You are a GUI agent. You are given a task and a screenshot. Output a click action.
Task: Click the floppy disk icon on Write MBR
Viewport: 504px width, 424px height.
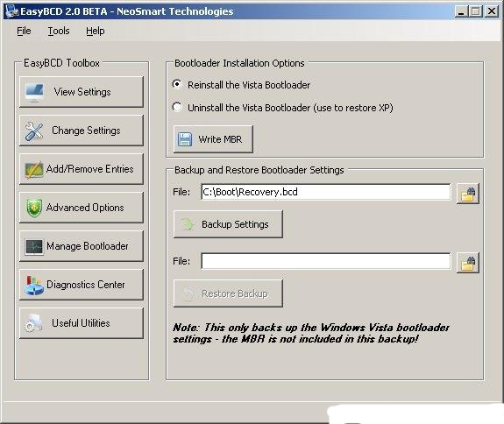pos(185,139)
